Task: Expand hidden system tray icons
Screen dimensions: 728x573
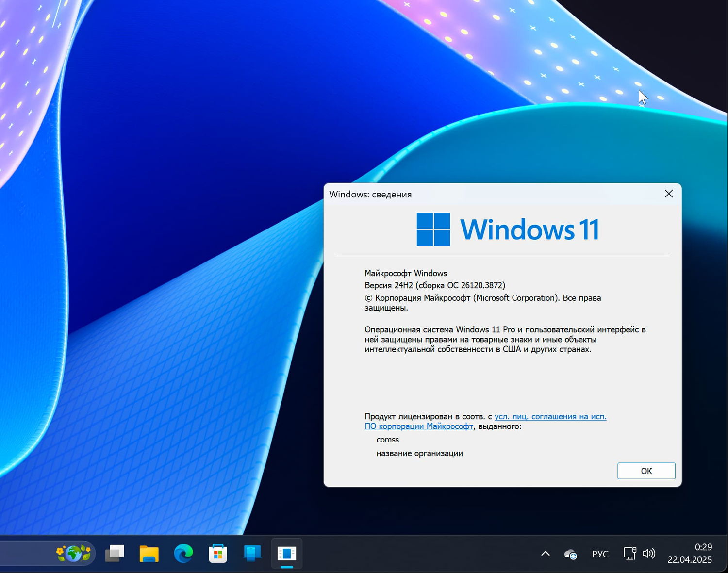Action: 545,553
